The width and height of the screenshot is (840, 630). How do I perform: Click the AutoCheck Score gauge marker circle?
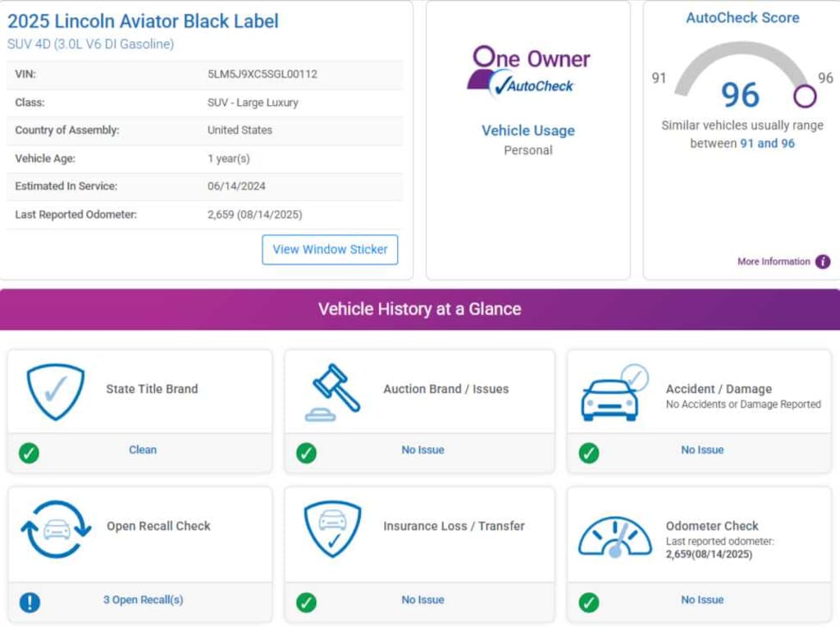805,97
